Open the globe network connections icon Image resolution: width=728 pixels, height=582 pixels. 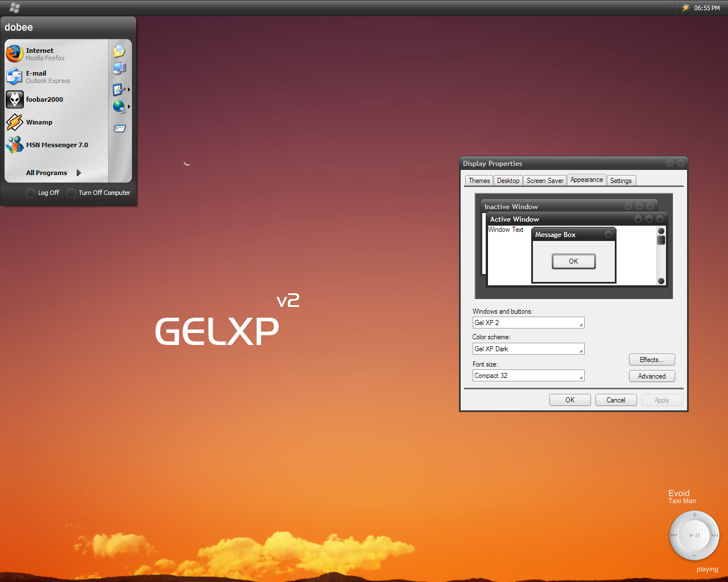(x=119, y=106)
